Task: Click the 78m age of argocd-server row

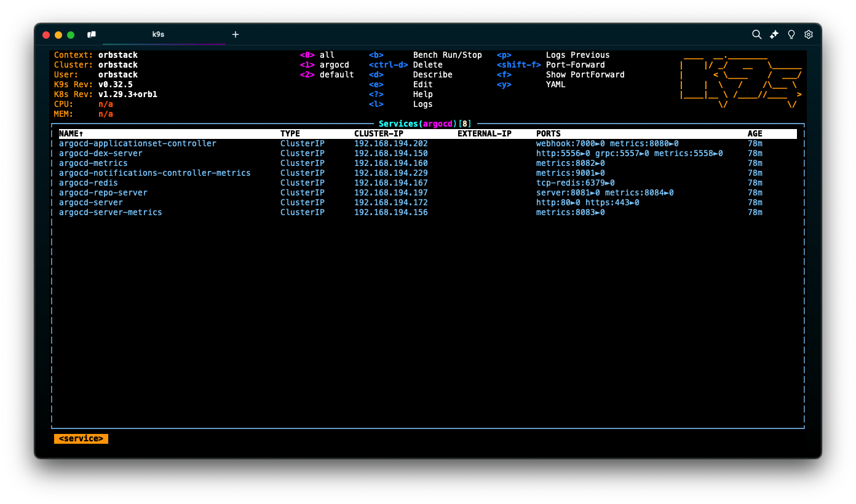Action: [755, 202]
